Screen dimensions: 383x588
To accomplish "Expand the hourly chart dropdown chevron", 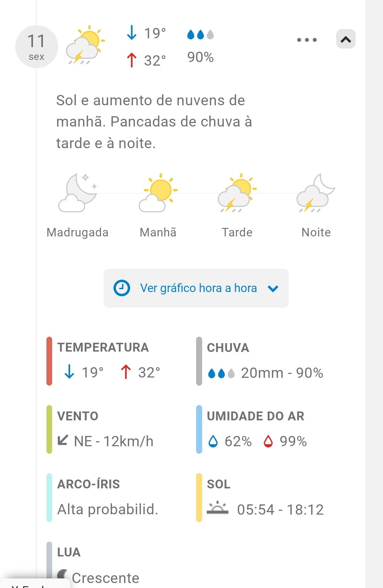I will point(273,289).
